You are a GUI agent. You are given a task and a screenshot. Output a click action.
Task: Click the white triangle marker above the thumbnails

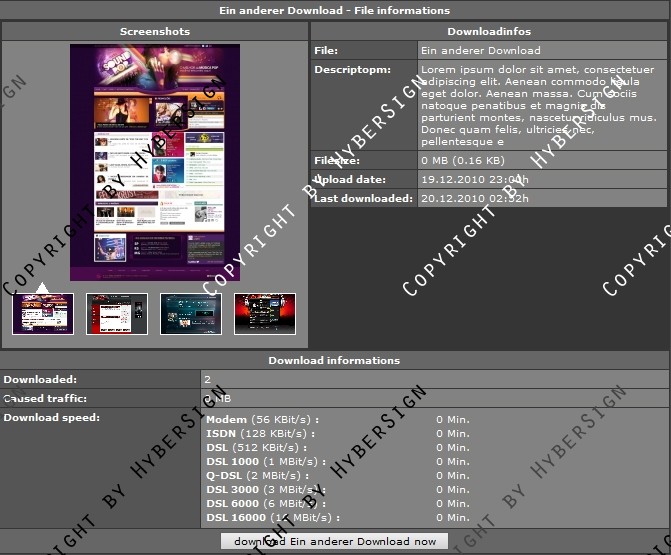tap(42, 288)
